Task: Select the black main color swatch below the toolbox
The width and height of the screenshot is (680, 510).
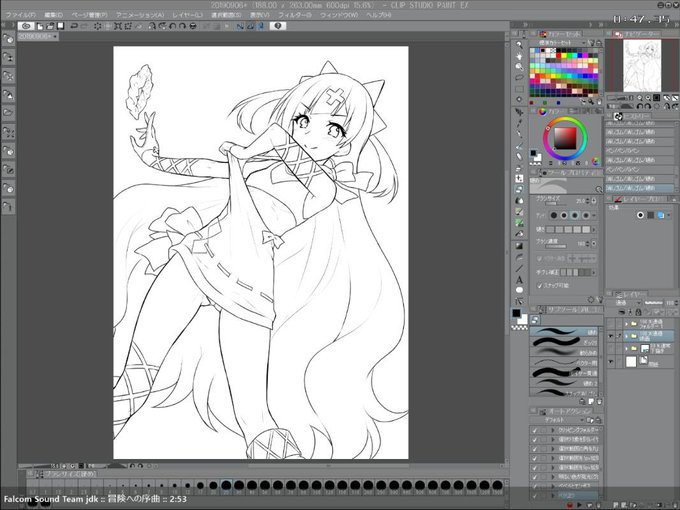Action: point(516,313)
